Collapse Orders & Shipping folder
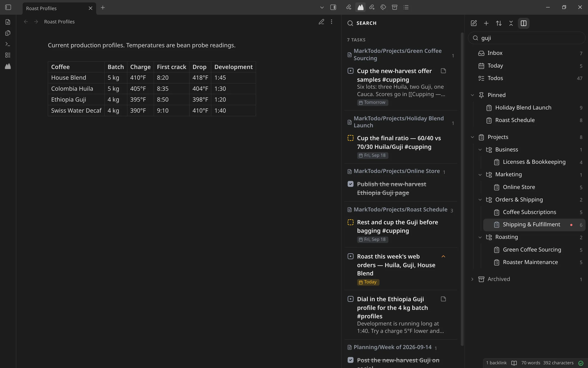The height and width of the screenshot is (368, 588). pyautogui.click(x=480, y=200)
